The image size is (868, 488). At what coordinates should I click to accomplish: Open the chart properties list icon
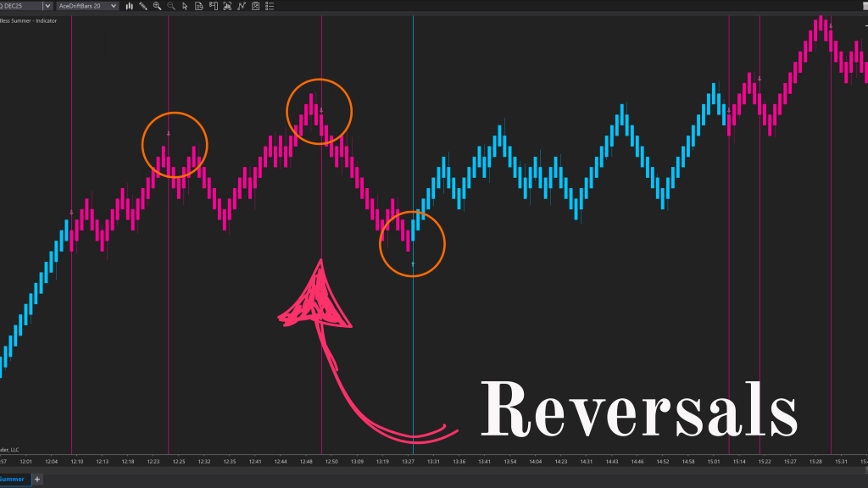pos(269,6)
